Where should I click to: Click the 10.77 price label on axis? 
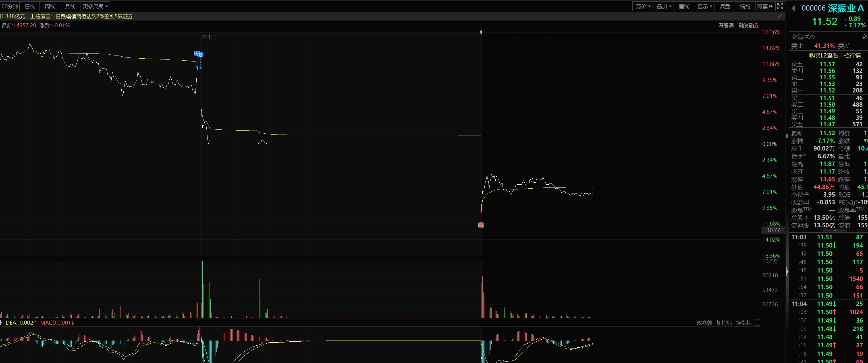pos(773,230)
